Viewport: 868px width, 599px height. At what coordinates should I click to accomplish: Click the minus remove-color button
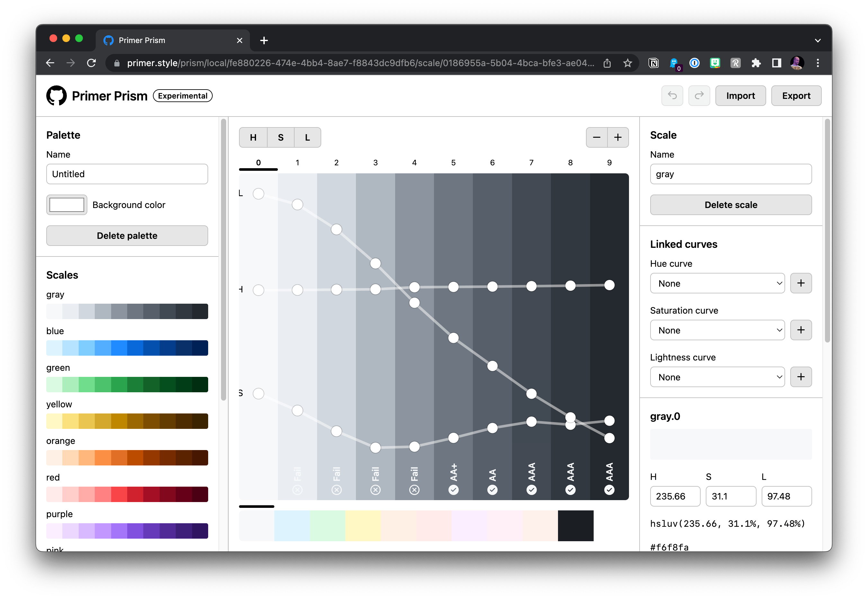click(x=597, y=137)
